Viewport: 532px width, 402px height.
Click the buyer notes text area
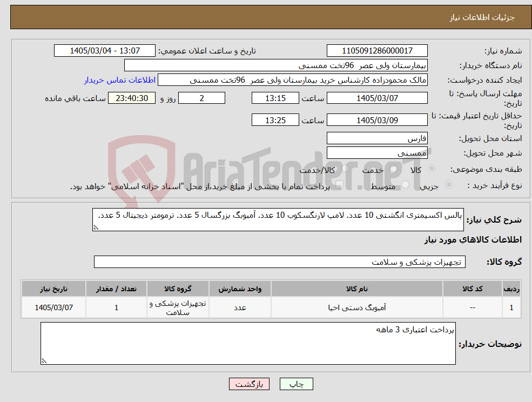[x=248, y=344]
